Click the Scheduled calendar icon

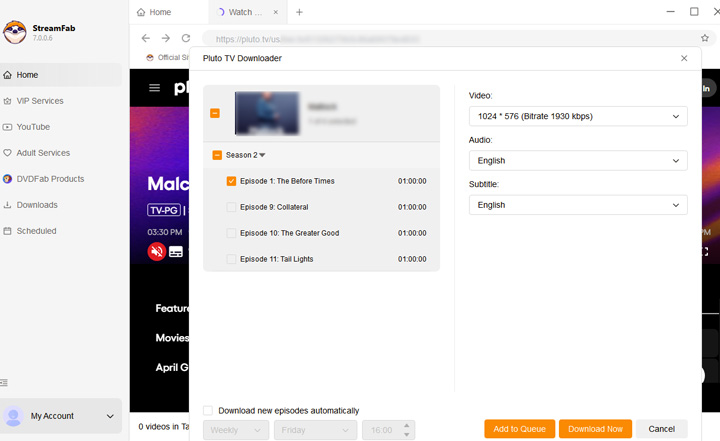pos(7,231)
